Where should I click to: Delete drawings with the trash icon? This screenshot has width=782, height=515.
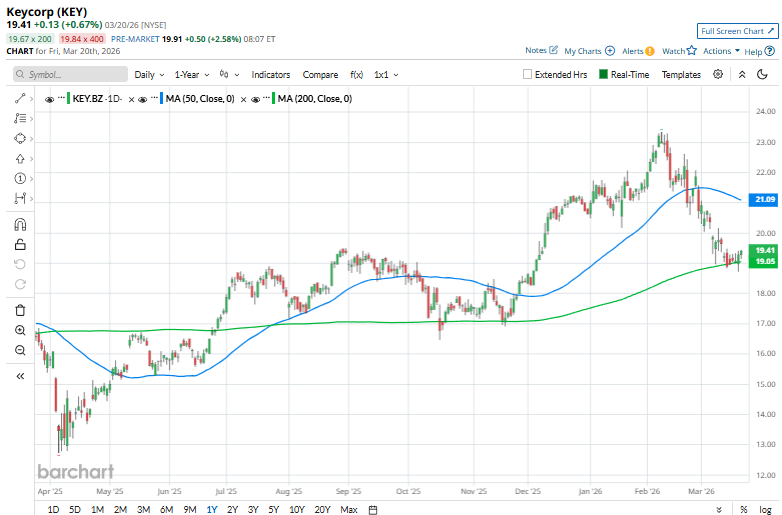[x=19, y=310]
